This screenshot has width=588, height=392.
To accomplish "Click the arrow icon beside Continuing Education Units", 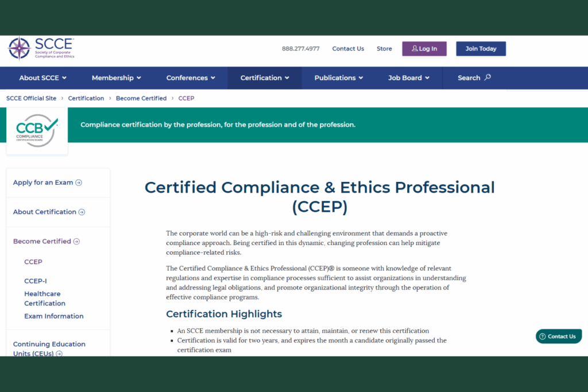I will tap(59, 354).
